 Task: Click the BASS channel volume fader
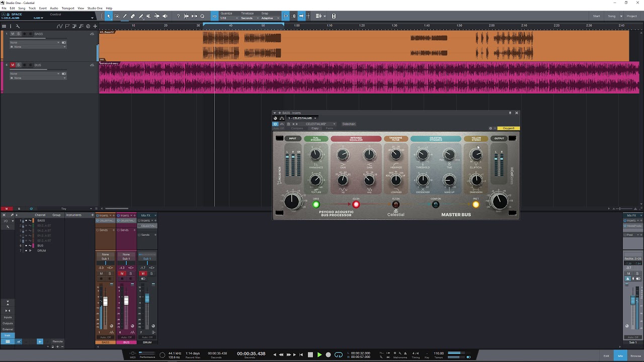tap(105, 302)
